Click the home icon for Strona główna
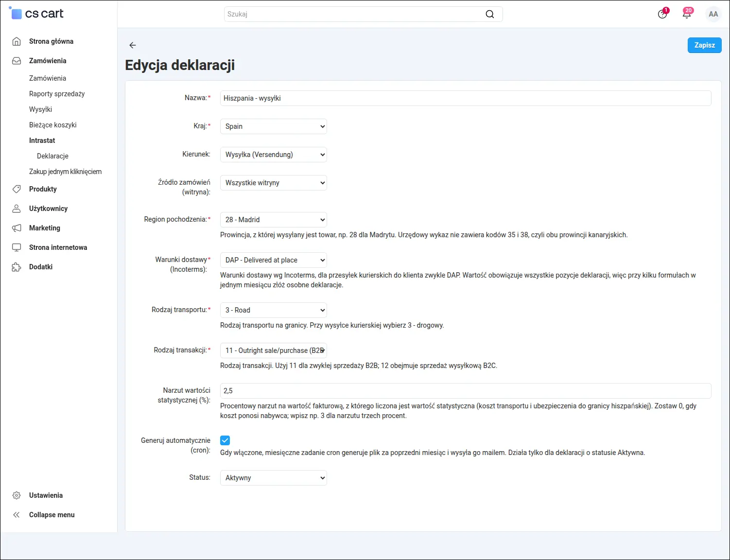This screenshot has width=730, height=560. [17, 41]
